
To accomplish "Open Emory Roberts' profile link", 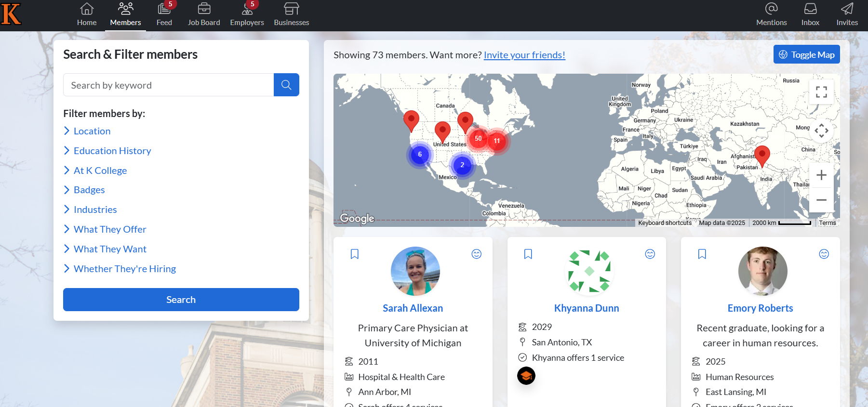I will [761, 308].
